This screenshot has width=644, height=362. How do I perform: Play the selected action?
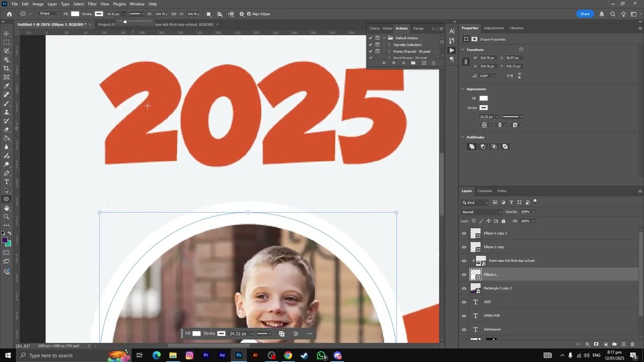coord(404,63)
